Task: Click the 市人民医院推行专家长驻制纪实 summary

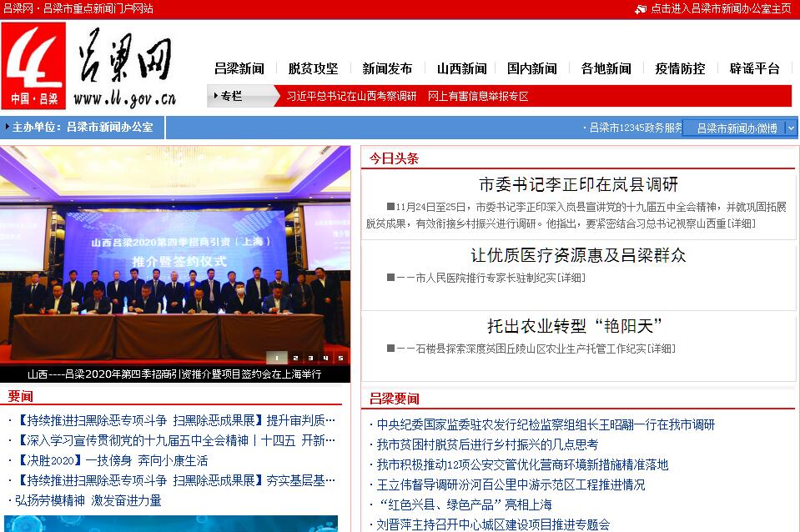Action: (486, 278)
